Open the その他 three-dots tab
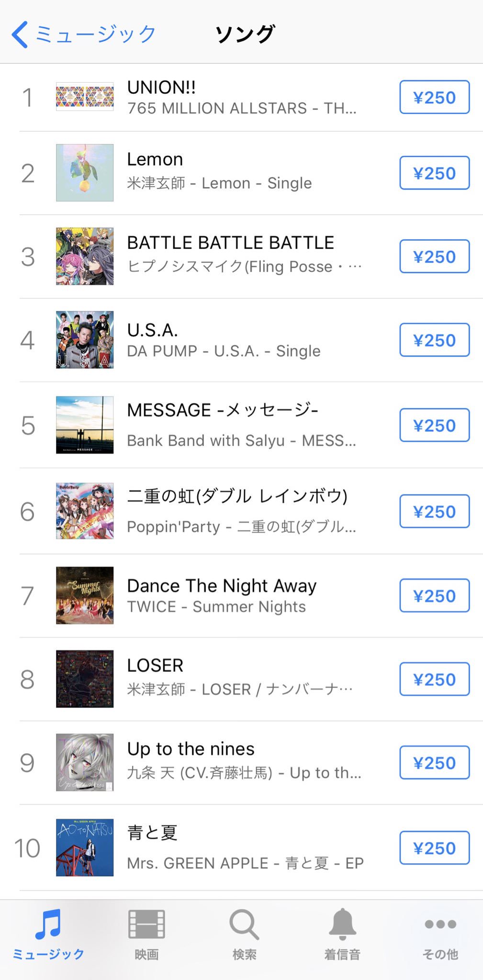 point(440,924)
